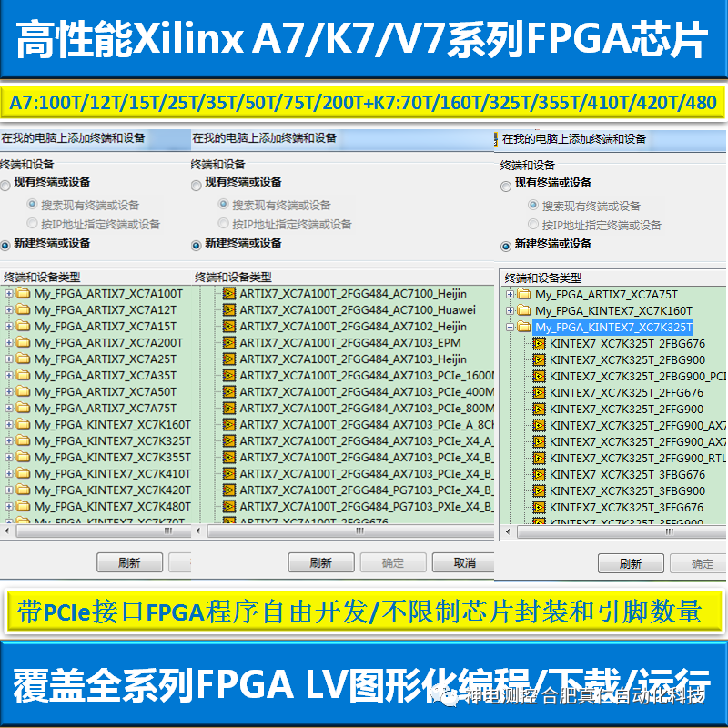Select 新建终端或设备 radio in left dialog
The height and width of the screenshot is (728, 728).
(x=5, y=246)
